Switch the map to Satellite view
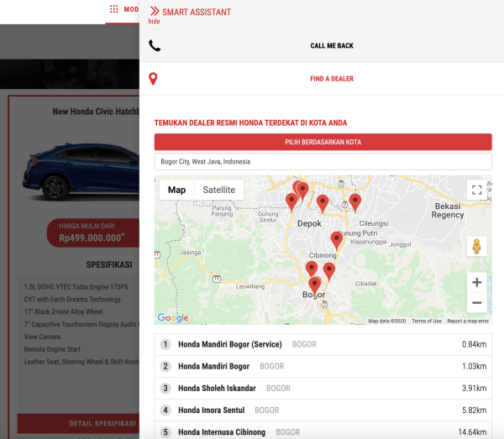504x439 pixels. coord(219,190)
